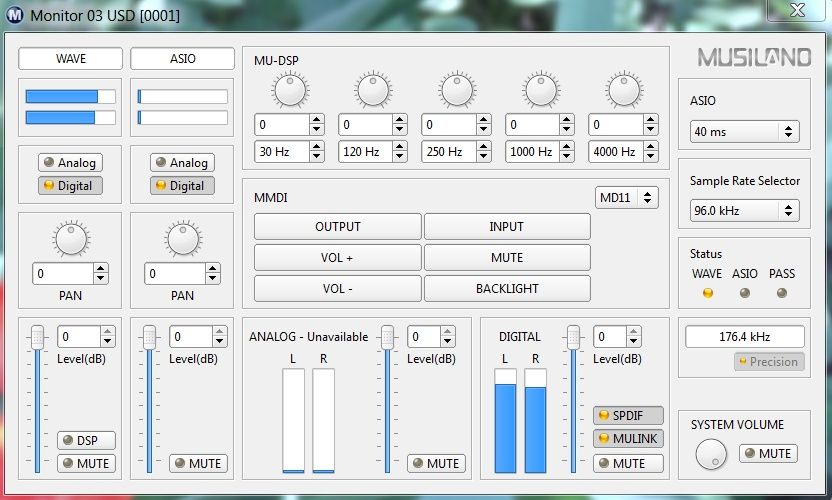Click the SYSTEM VOLUME knob
832x500 pixels.
pyautogui.click(x=710, y=454)
